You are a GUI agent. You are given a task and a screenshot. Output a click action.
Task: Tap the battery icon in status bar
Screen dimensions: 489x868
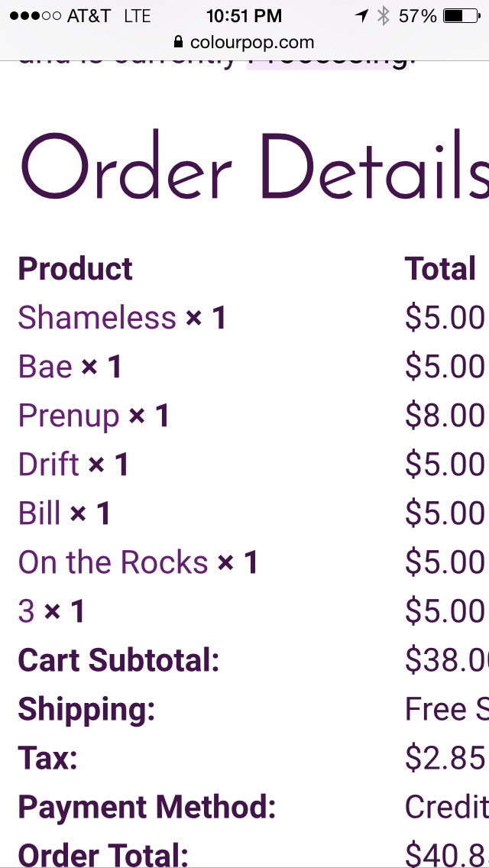(461, 16)
